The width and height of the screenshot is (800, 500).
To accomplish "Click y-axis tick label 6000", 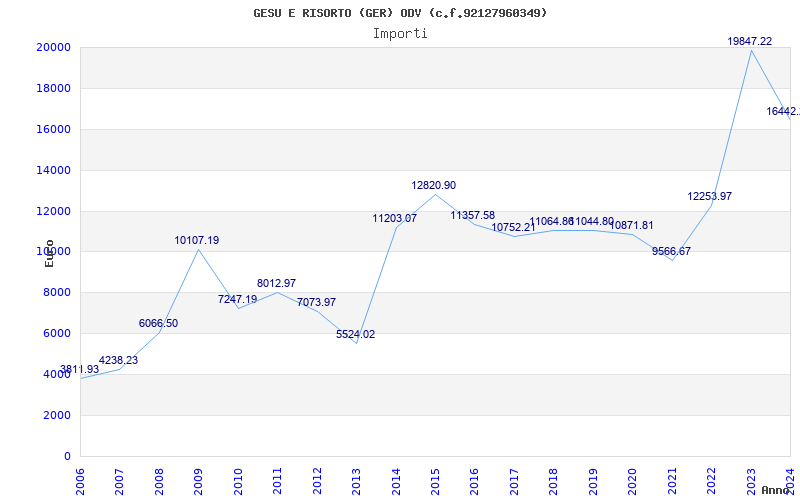I will (x=56, y=334).
